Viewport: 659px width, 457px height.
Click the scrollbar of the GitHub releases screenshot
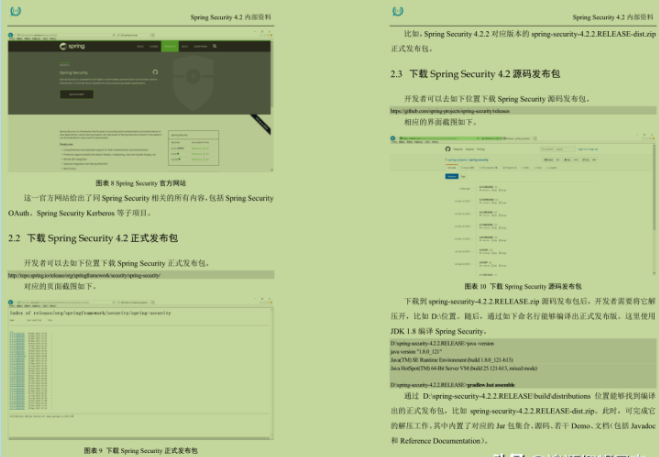pos(654,208)
